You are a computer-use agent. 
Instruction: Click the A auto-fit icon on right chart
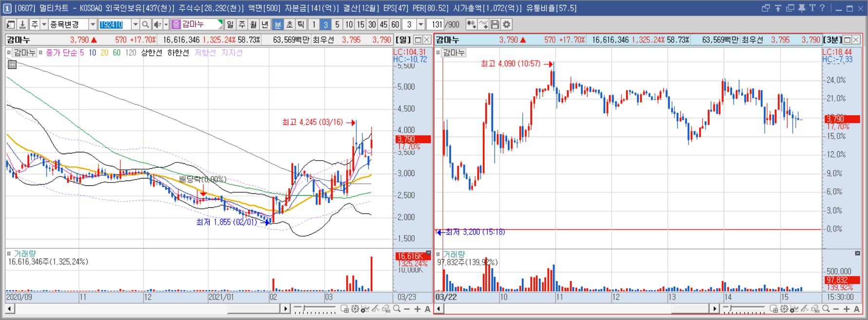tap(857, 309)
